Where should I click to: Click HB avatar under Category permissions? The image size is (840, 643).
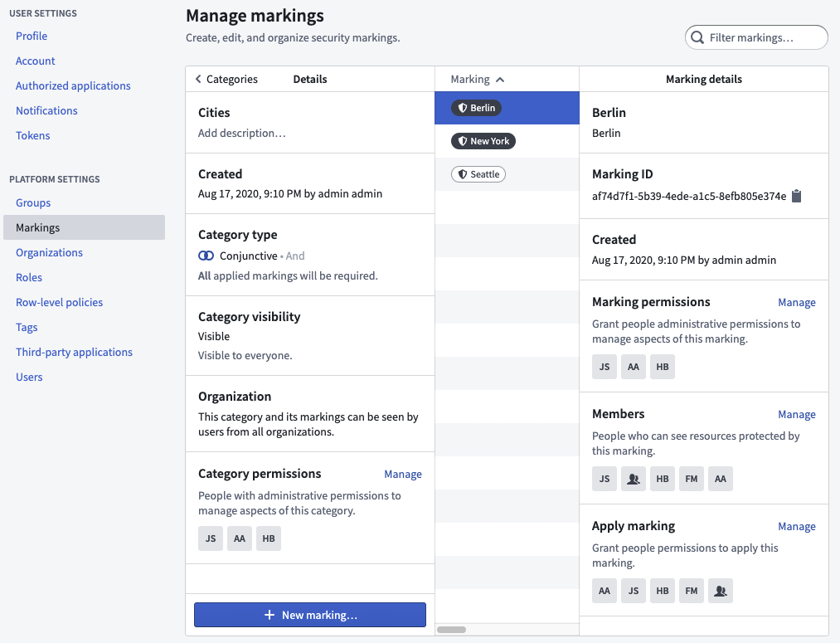pyautogui.click(x=269, y=538)
